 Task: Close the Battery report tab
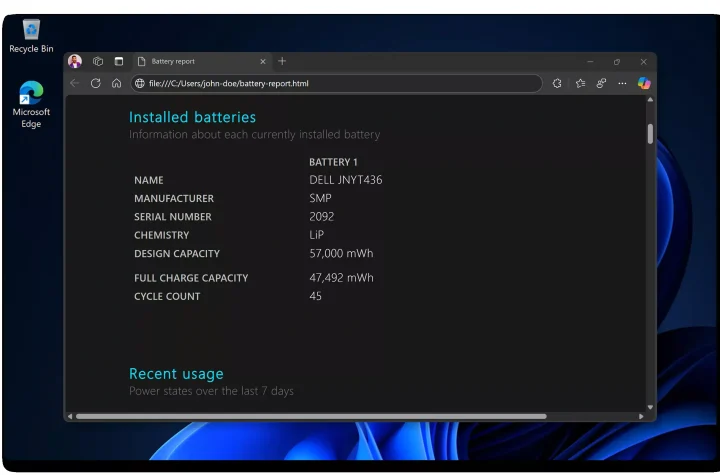263,61
